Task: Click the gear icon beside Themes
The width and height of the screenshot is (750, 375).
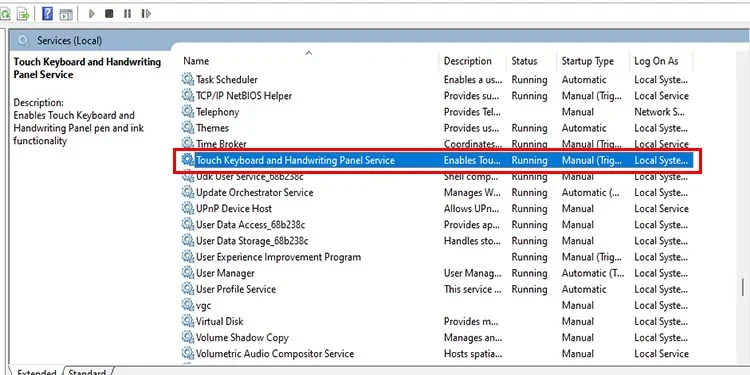Action: [x=188, y=128]
